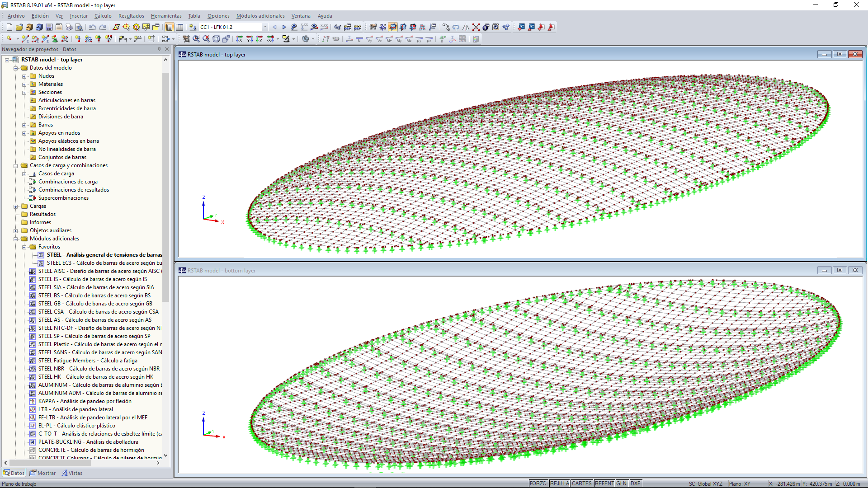Screen dimensions: 868x488
Task: Open the Módulos adicionales menu
Action: [x=260, y=16]
